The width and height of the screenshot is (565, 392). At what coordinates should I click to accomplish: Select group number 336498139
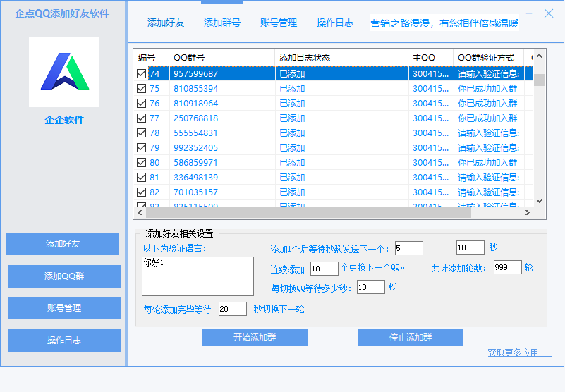point(195,177)
